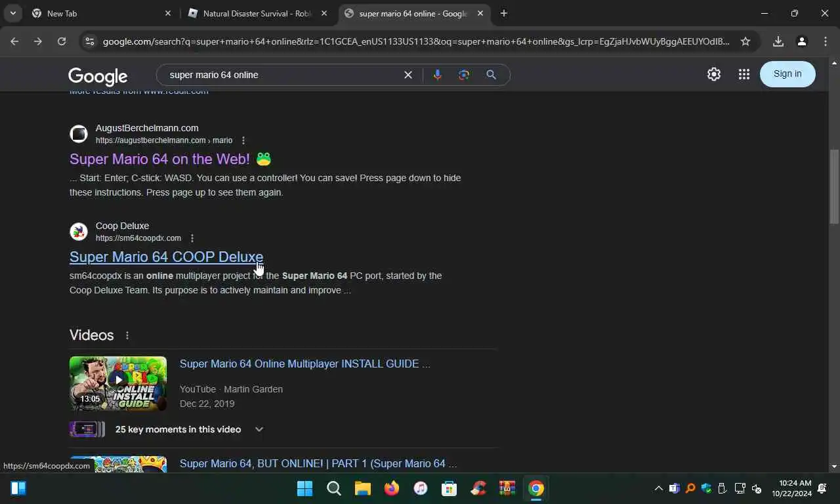Open Super Mario 64 COOP Deluxe link
The height and width of the screenshot is (504, 840).
[166, 257]
